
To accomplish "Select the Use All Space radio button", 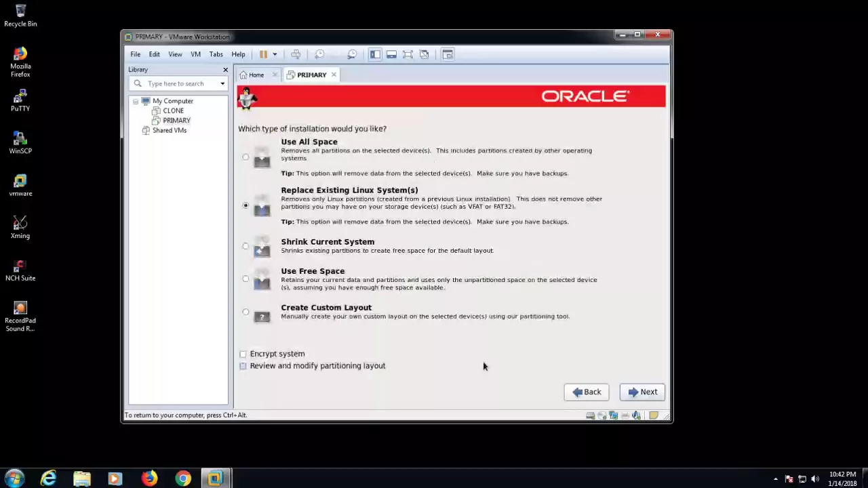I will coord(245,157).
